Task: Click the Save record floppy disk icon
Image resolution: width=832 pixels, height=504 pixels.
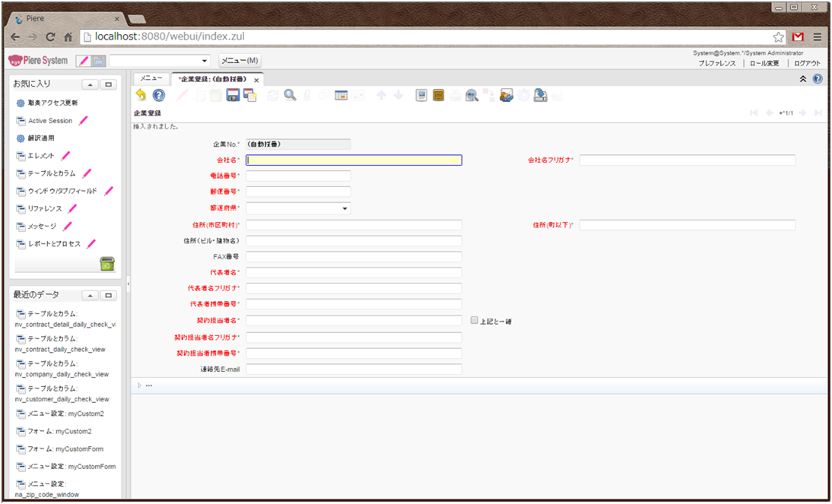Action: [233, 96]
